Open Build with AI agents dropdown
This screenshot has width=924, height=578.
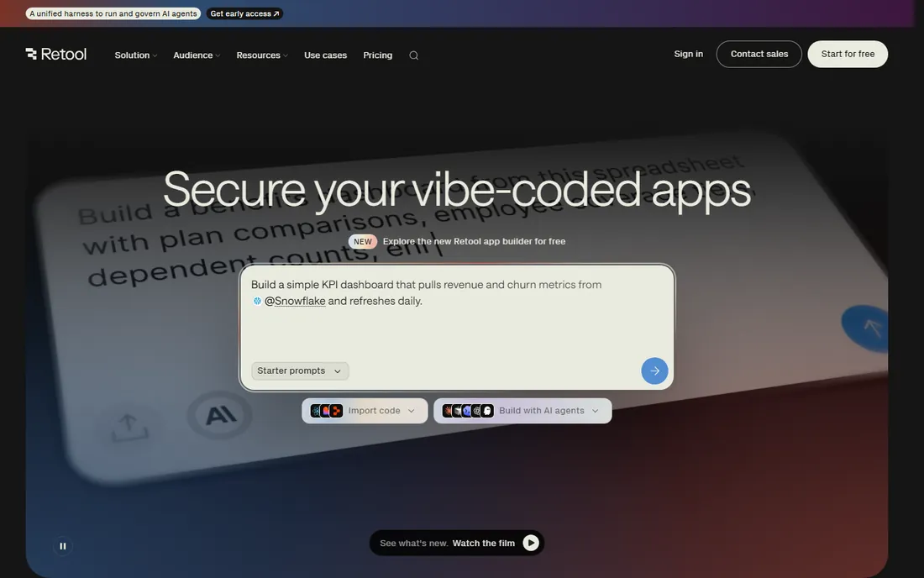(x=522, y=411)
